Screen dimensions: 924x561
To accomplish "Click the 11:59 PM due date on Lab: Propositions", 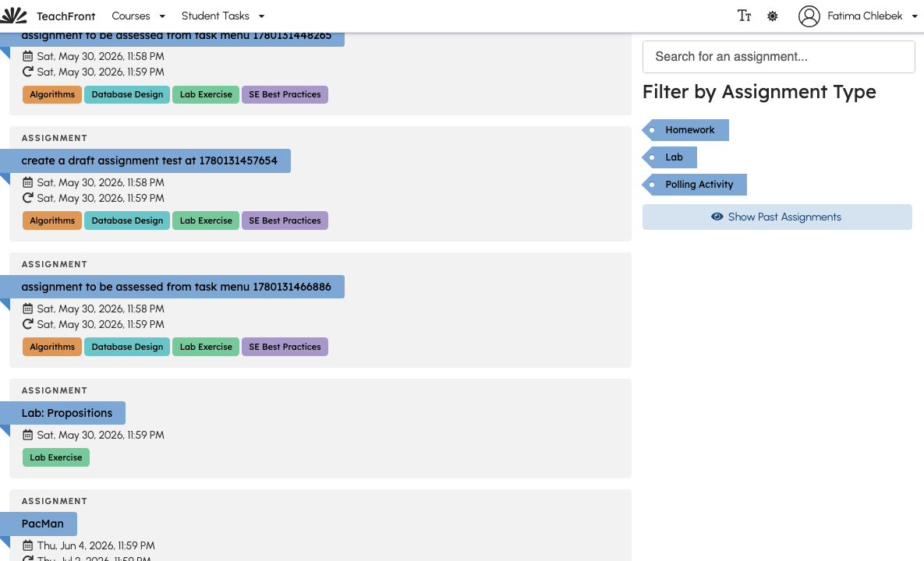I will point(101,435).
